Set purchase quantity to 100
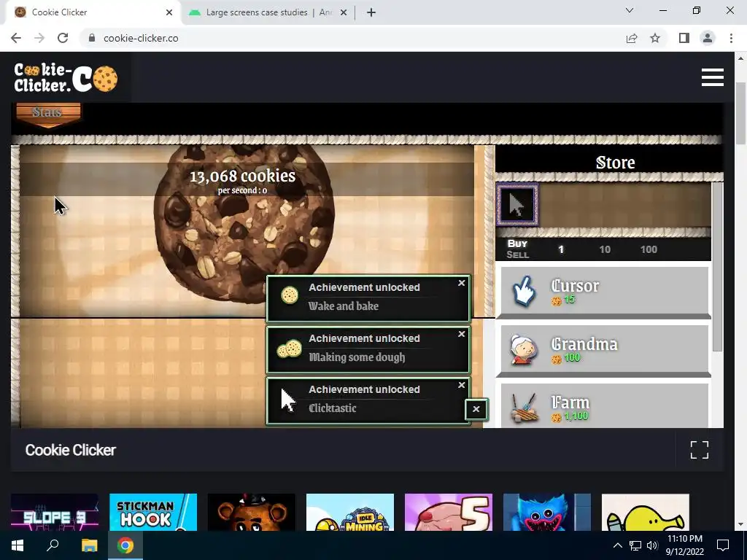The height and width of the screenshot is (560, 747). 649,249
